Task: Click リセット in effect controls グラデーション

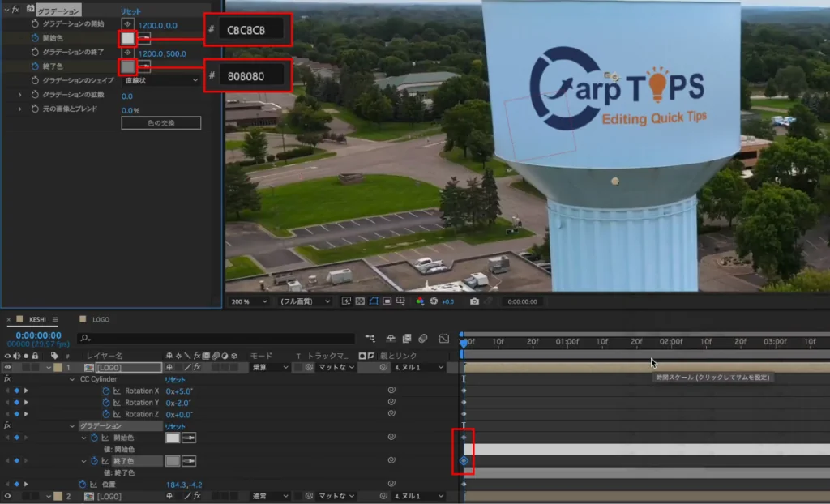Action: [130, 11]
